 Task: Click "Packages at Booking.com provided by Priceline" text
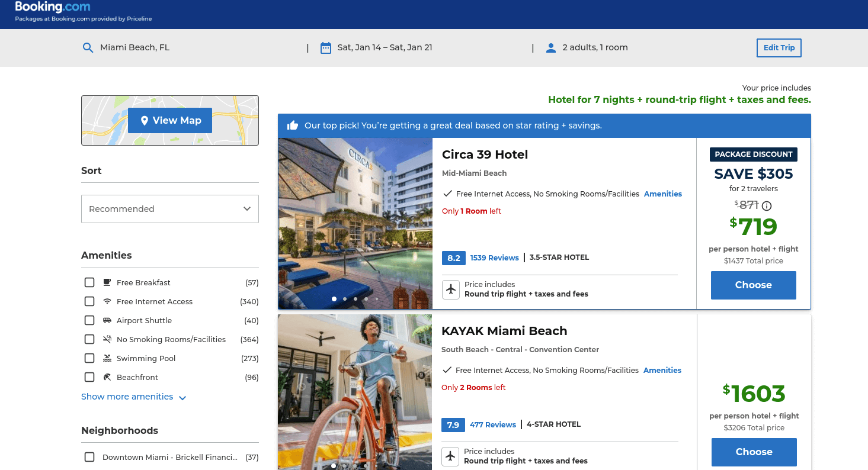(x=84, y=19)
